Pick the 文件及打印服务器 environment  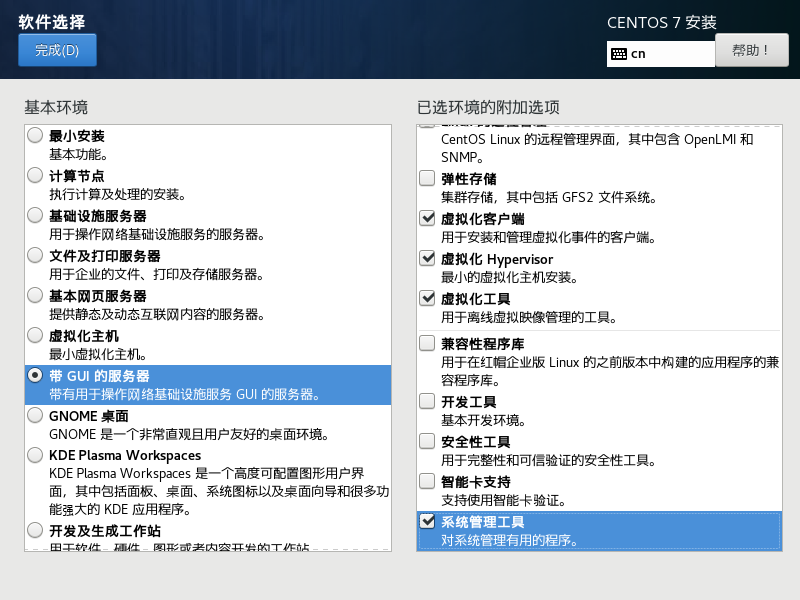click(x=35, y=255)
